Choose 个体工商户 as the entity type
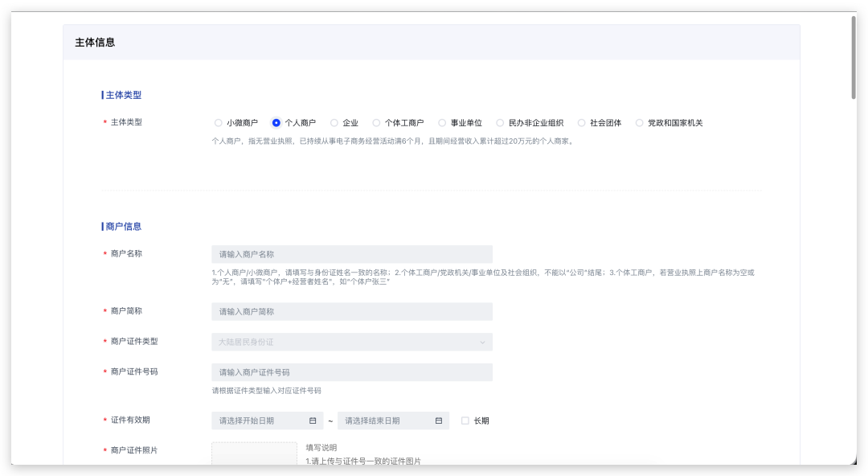Screen dimensions: 868x476 click(376, 123)
